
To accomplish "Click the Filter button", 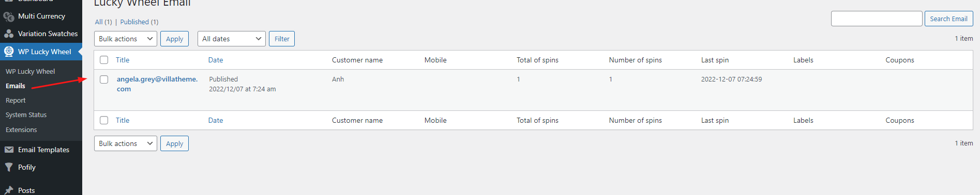I will [282, 39].
